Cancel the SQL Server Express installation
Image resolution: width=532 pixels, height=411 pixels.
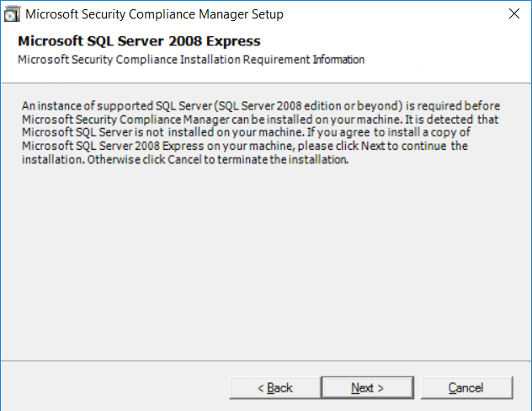466,387
